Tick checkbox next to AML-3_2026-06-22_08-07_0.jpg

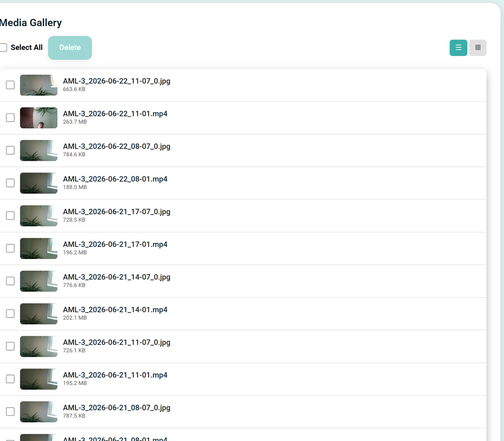[10, 150]
